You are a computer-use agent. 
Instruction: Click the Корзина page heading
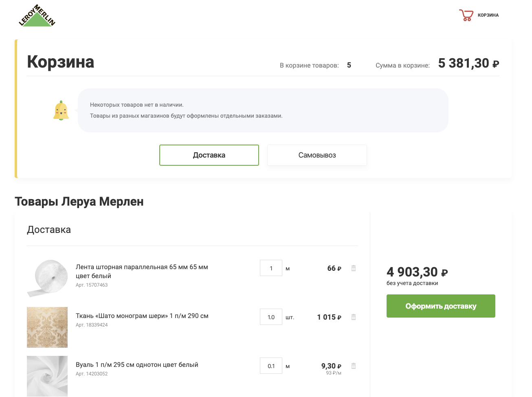pos(61,62)
